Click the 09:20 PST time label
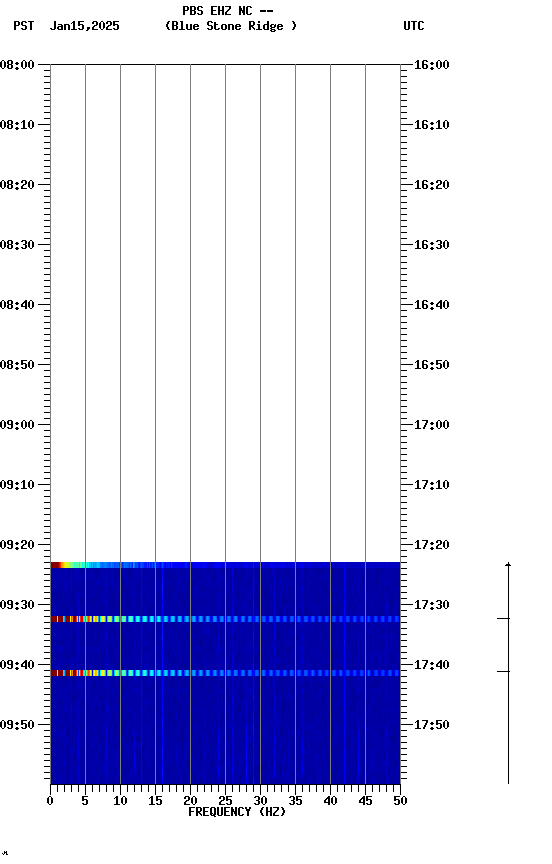The height and width of the screenshot is (864, 552). (17, 545)
